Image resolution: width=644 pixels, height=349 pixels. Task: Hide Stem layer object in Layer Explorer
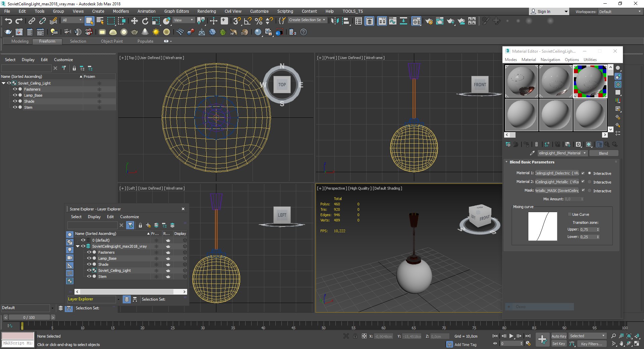(x=89, y=277)
